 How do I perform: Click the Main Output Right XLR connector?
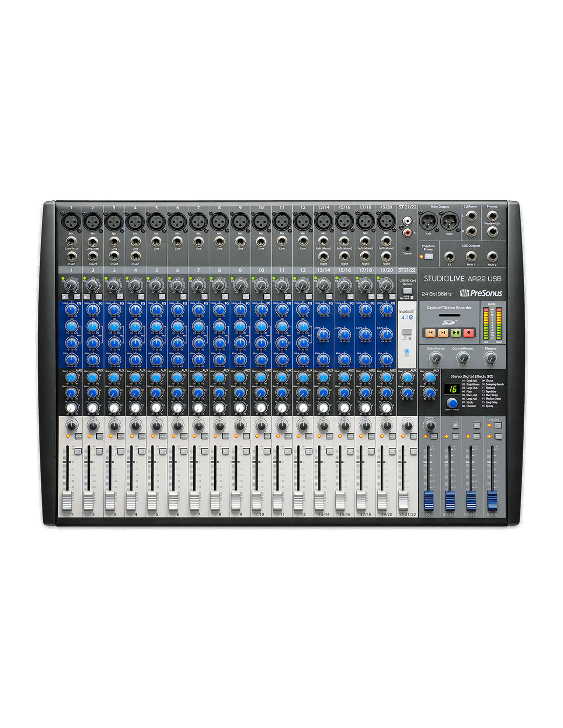click(449, 222)
